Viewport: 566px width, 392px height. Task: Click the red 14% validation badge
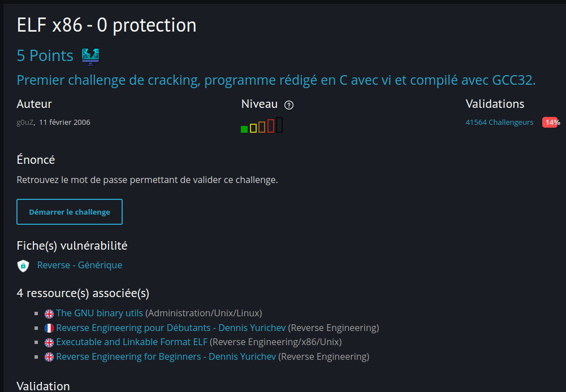click(551, 123)
